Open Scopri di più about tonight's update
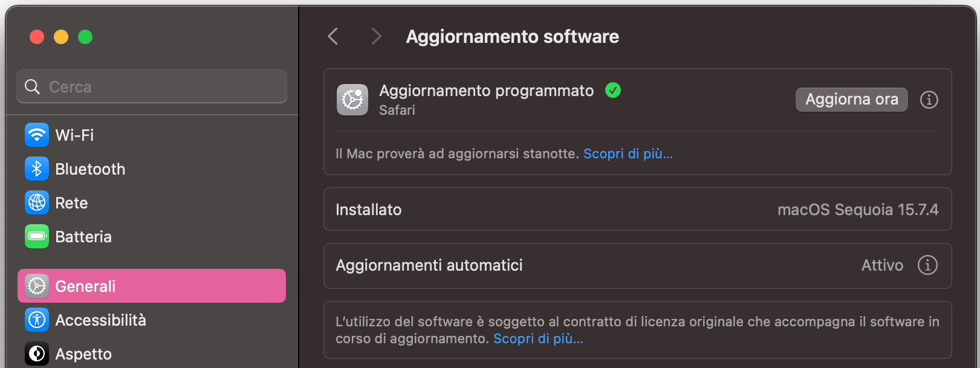The width and height of the screenshot is (980, 368). [x=628, y=153]
